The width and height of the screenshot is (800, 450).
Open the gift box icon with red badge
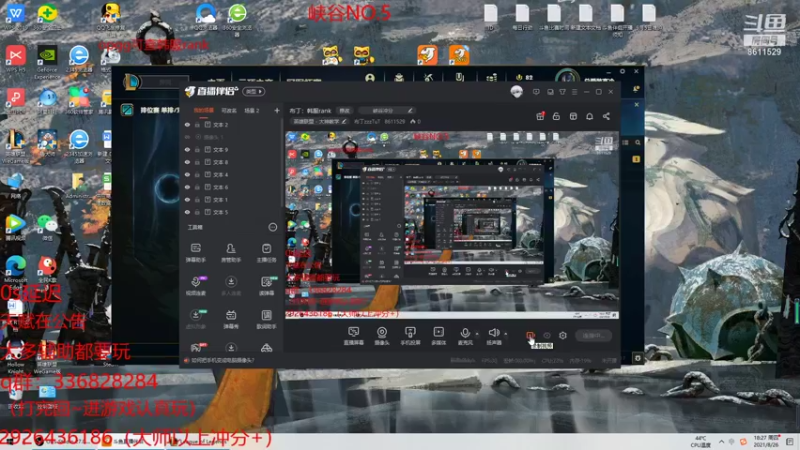(x=540, y=116)
